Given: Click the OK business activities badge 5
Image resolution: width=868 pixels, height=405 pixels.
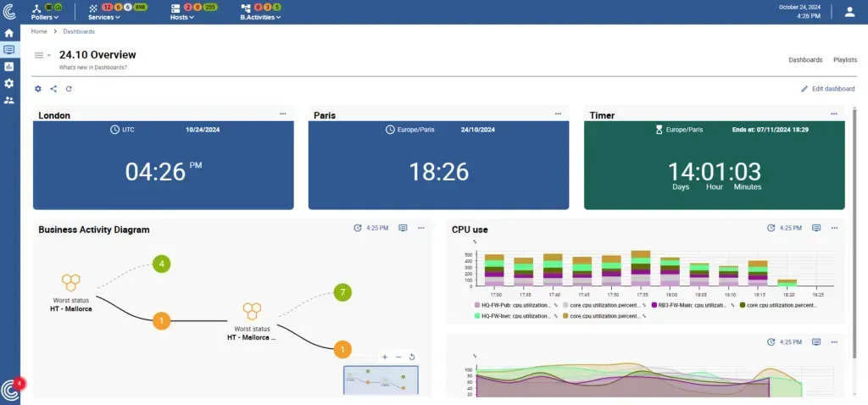Looking at the screenshot, I should coord(277,7).
